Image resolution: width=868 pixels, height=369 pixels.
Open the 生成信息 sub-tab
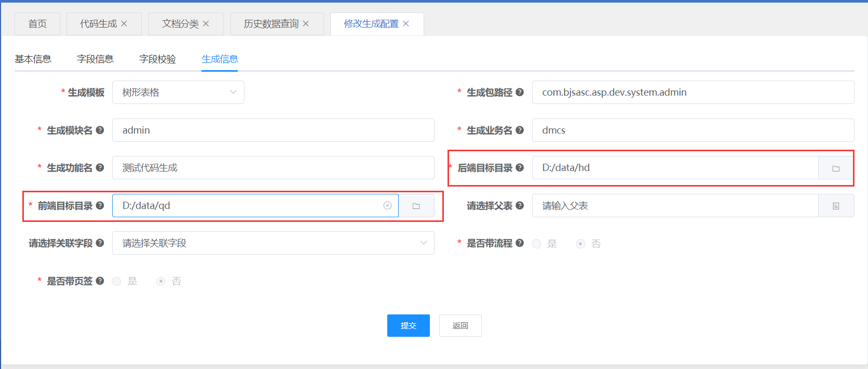click(x=220, y=59)
